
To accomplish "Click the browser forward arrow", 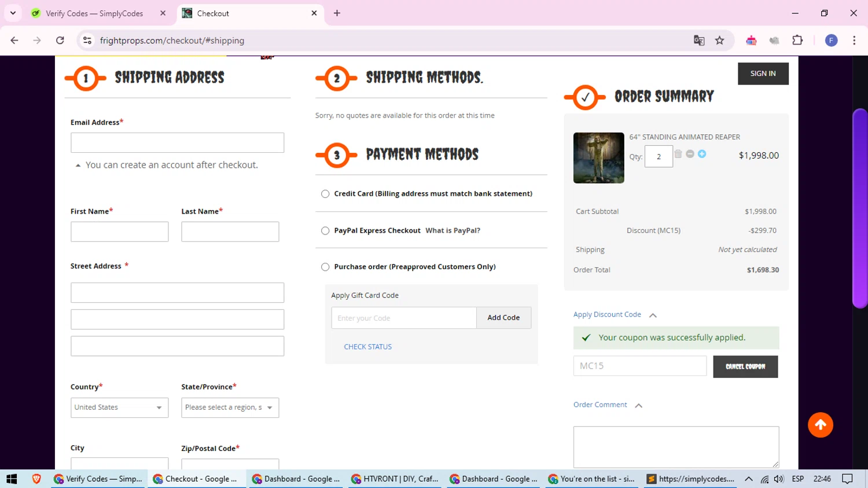I will pos(37,41).
